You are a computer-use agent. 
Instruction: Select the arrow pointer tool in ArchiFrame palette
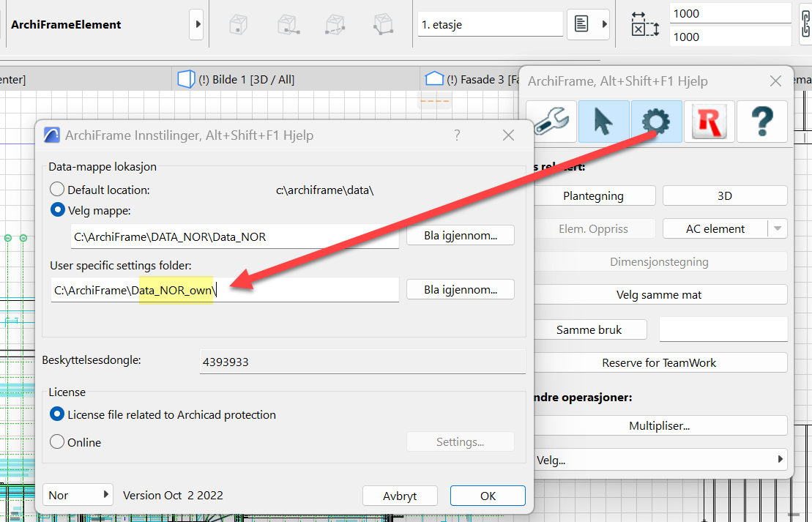click(603, 122)
